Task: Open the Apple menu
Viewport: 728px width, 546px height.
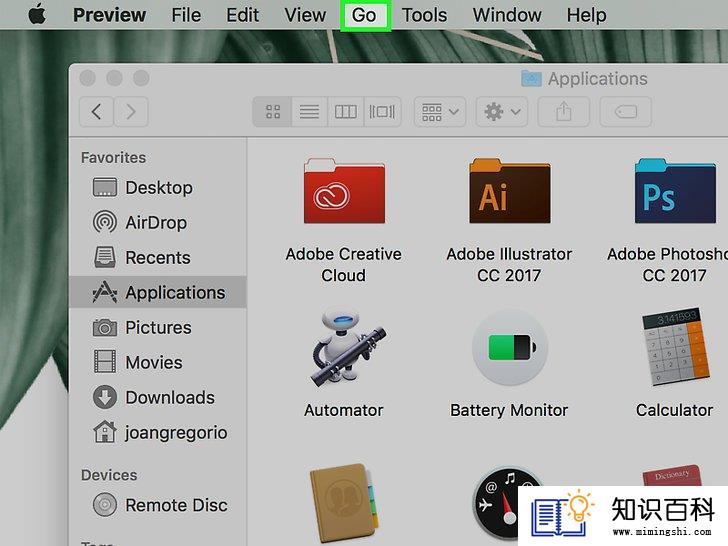Action: [x=37, y=15]
